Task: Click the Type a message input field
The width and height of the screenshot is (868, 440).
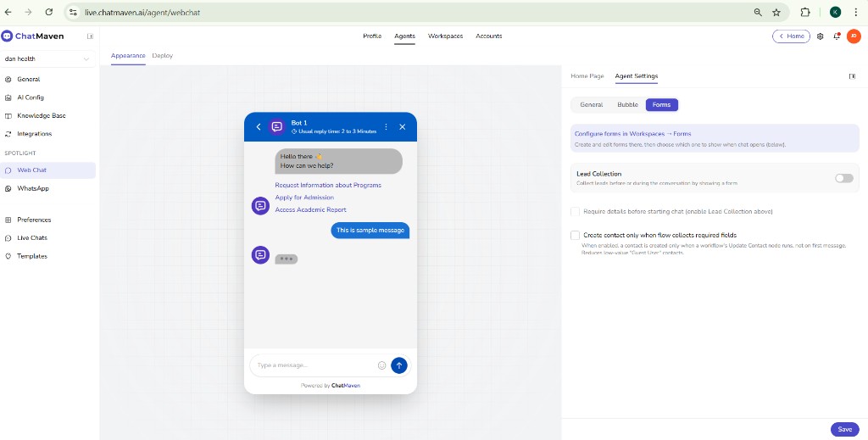Action: pos(314,365)
